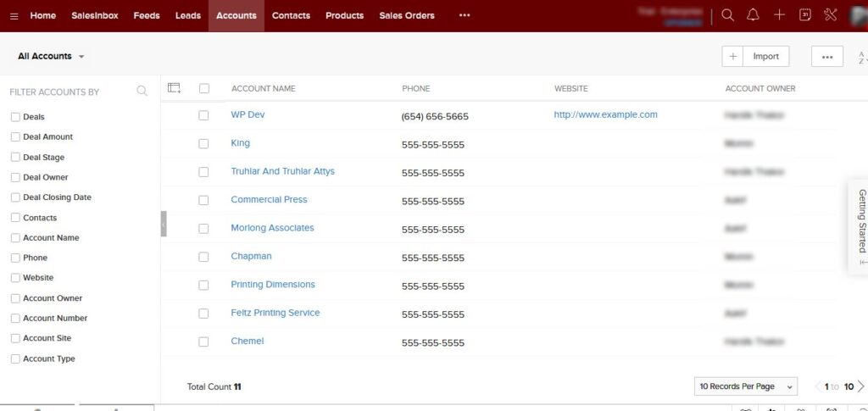This screenshot has height=411, width=868.
Task: Toggle the Deal Owner filter
Action: click(x=15, y=177)
